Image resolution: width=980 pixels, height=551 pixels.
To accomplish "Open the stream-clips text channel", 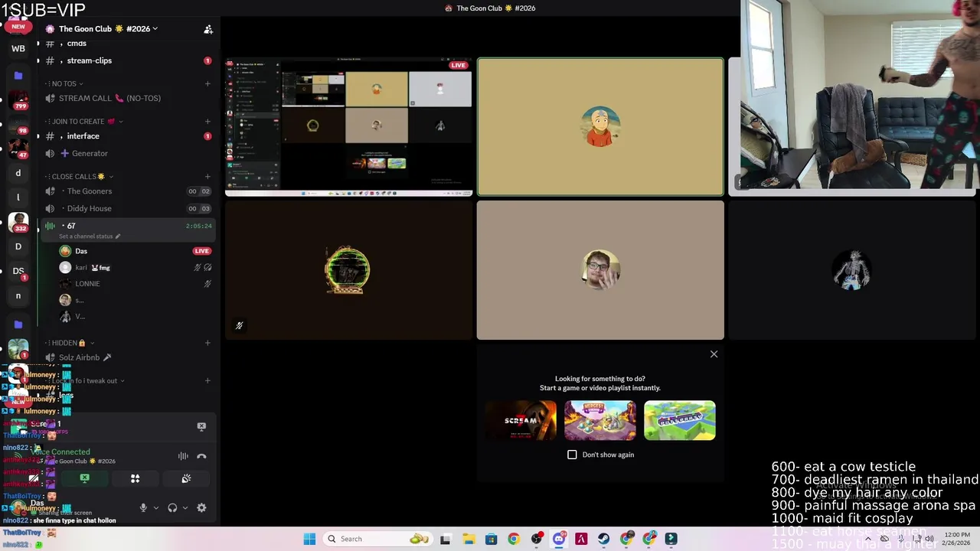I will (x=89, y=60).
